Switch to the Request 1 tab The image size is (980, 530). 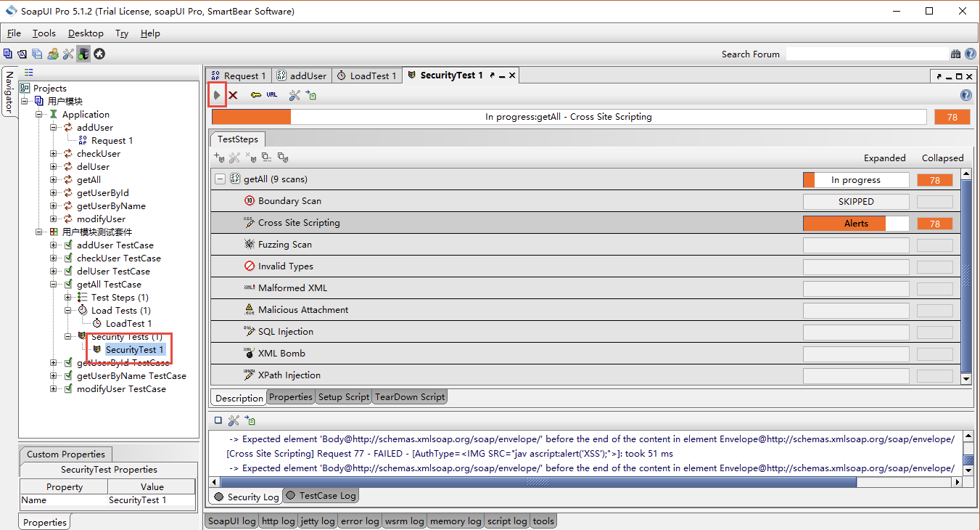pos(238,76)
